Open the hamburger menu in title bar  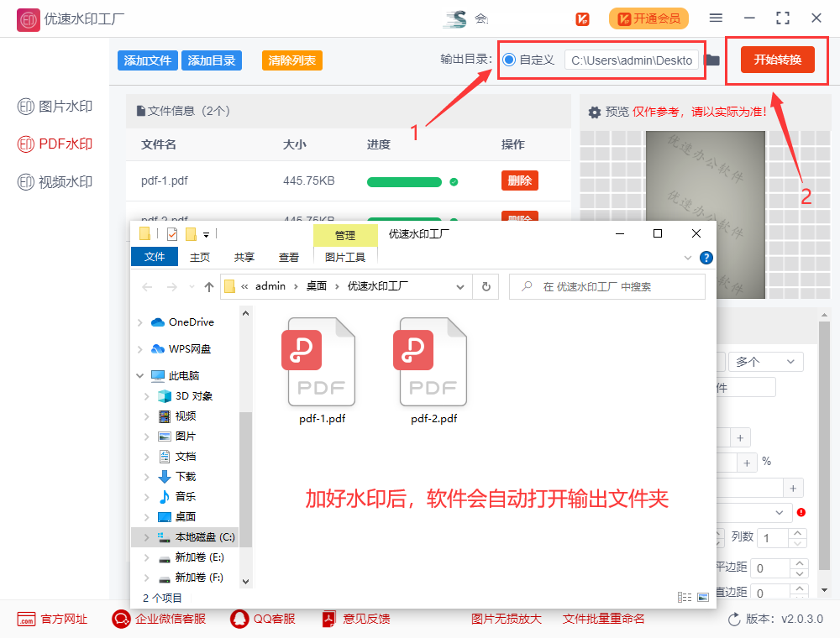[716, 18]
